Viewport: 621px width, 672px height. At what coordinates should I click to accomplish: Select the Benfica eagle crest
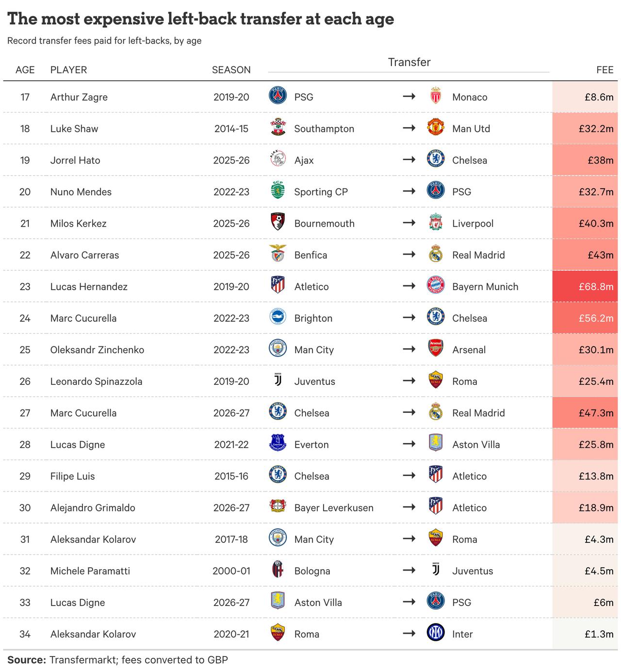pos(278,254)
